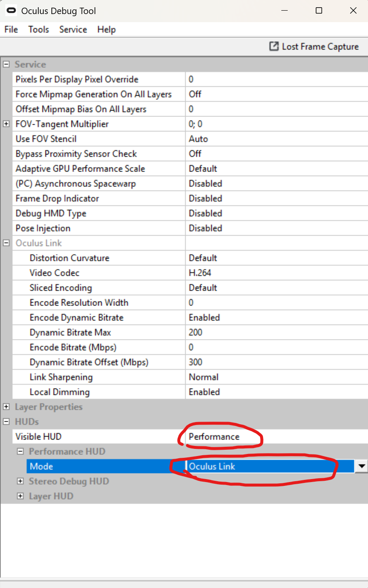Select the Pixels Per Display Pixel Override label
The height and width of the screenshot is (588, 368).
pos(77,79)
